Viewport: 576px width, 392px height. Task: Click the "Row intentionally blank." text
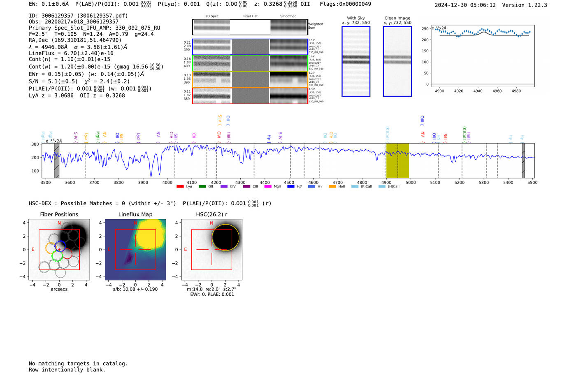pos(67,370)
